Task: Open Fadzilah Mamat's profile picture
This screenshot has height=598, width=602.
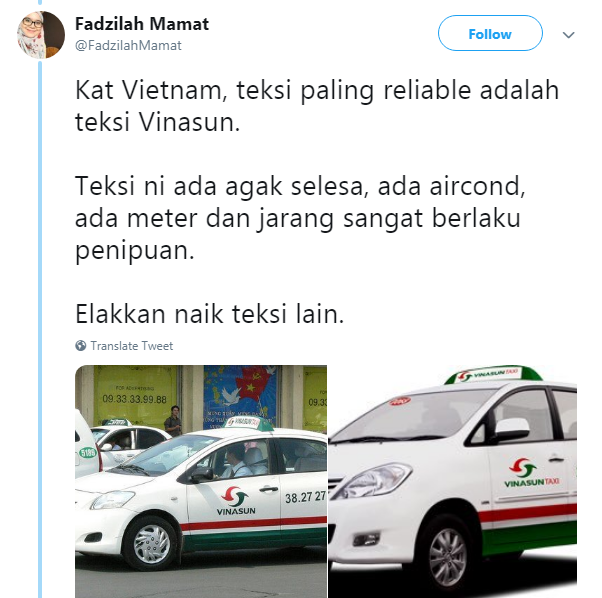Action: point(41,35)
